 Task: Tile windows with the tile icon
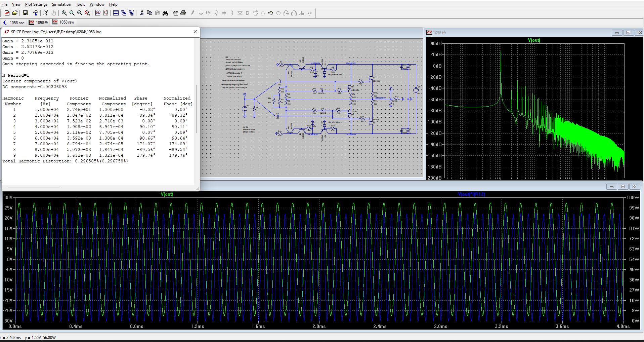(116, 13)
